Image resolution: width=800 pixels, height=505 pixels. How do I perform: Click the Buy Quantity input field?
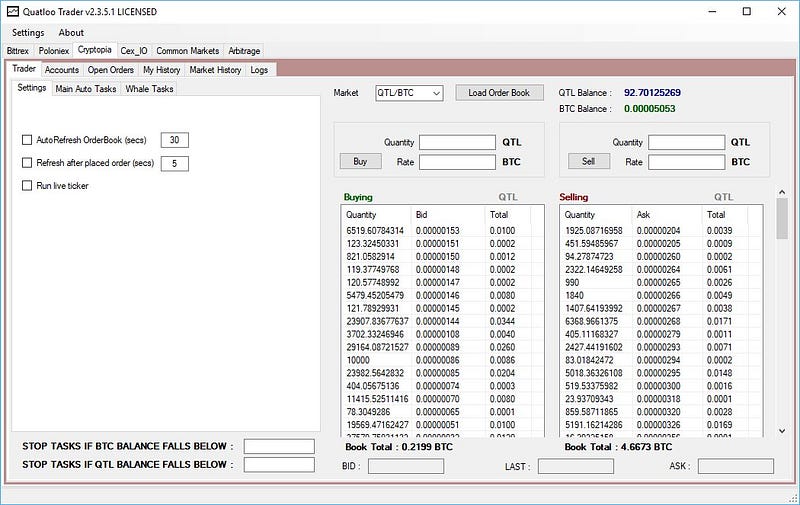click(x=457, y=142)
